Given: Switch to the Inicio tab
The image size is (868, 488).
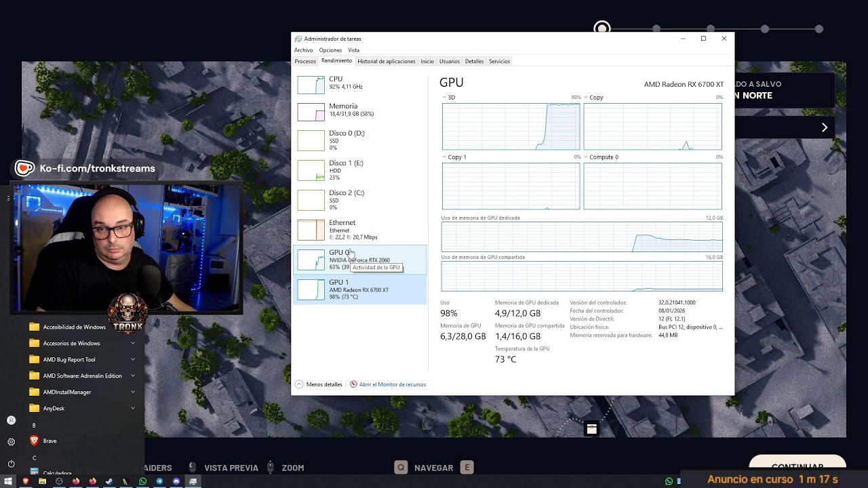Looking at the screenshot, I should click(427, 61).
